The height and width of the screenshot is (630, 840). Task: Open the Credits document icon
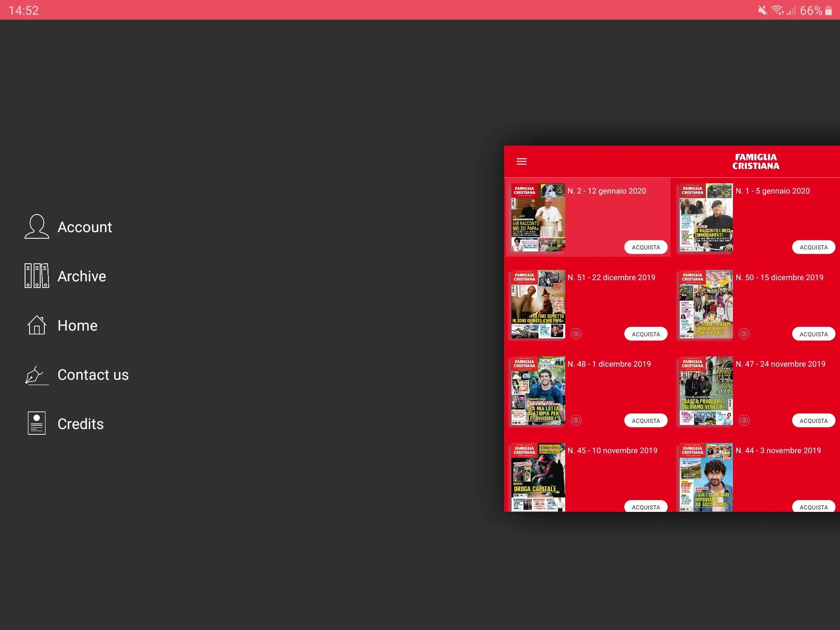tap(37, 423)
